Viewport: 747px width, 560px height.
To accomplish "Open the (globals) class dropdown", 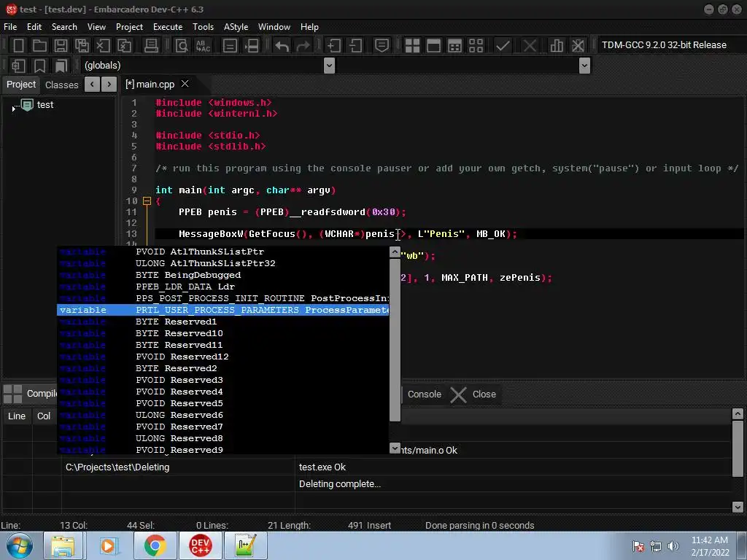I will pyautogui.click(x=329, y=65).
